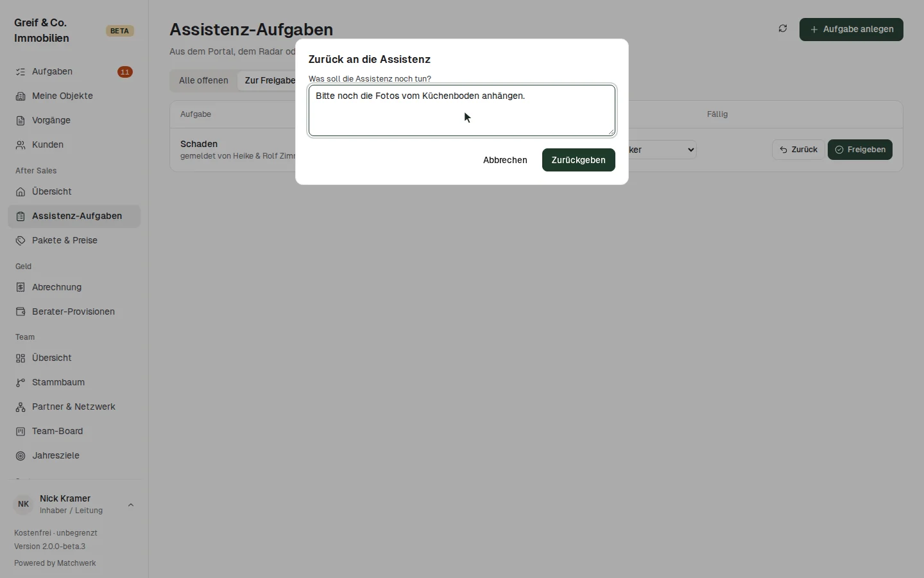Click the Jahresziele target icon
This screenshot has width=924, height=578.
tap(21, 456)
